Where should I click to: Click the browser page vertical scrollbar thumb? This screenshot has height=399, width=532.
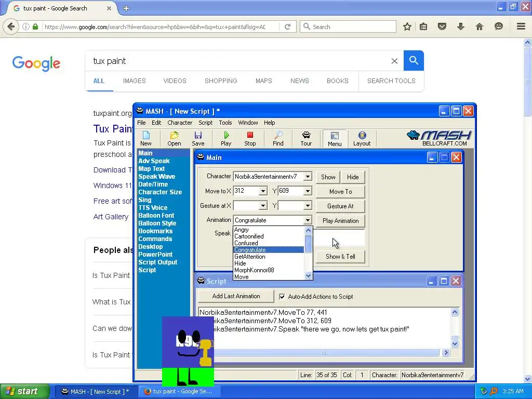[527, 82]
